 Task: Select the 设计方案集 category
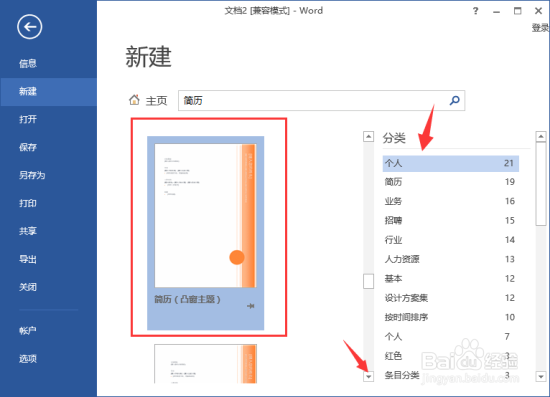tap(451, 298)
